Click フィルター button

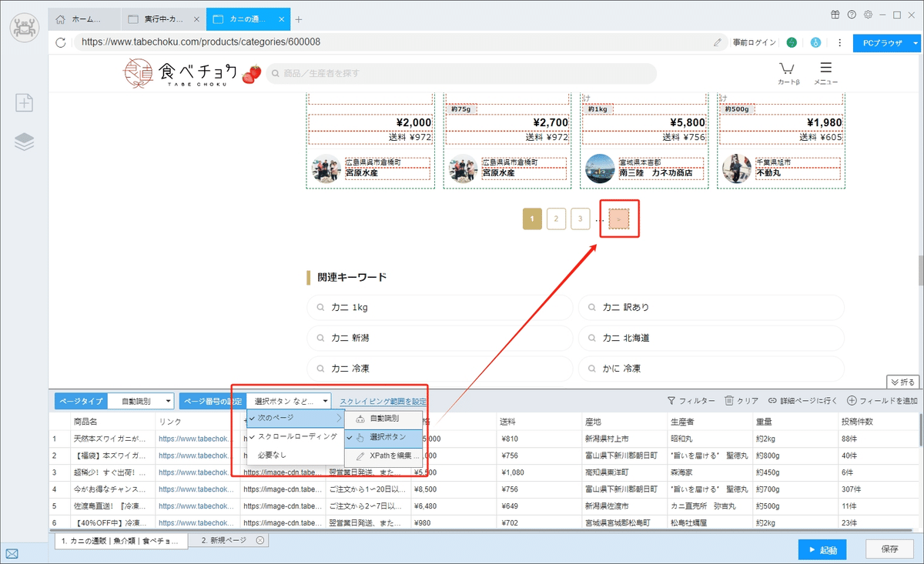(x=691, y=401)
